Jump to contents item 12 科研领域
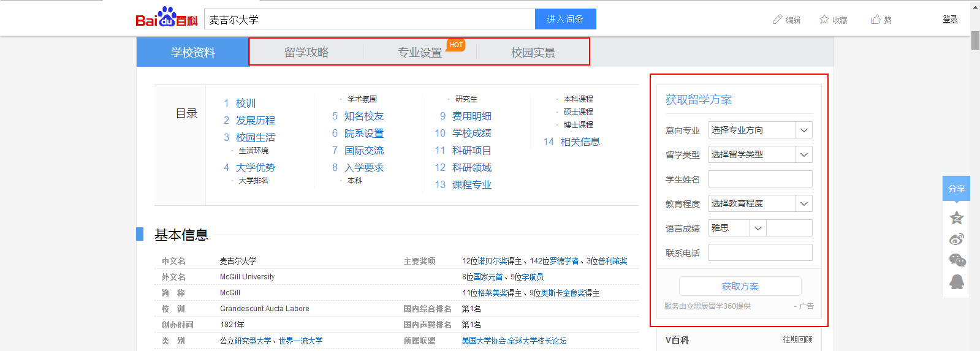The height and width of the screenshot is (351, 980). (472, 167)
